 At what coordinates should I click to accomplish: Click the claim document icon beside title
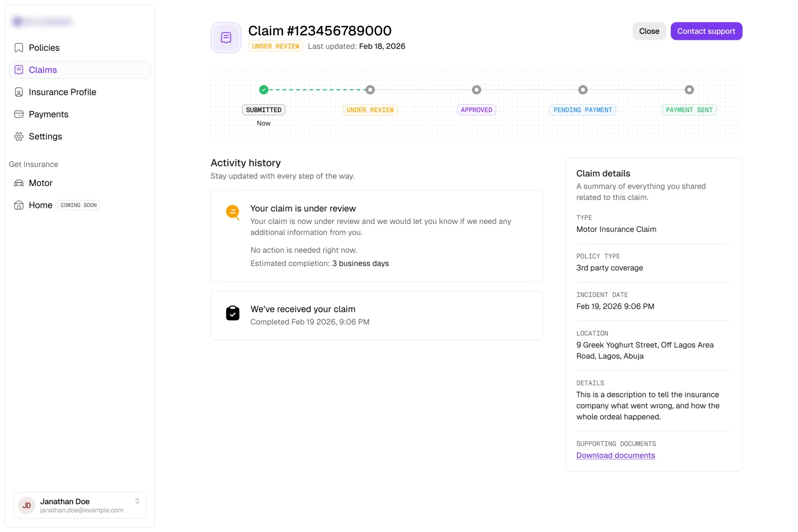click(226, 38)
